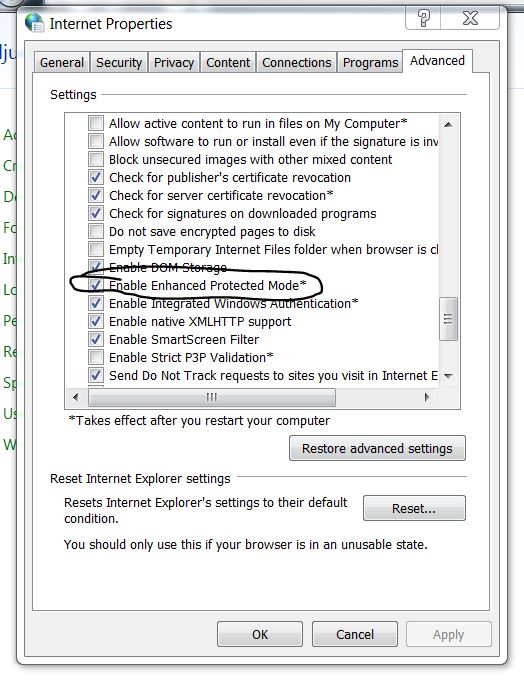
Task: Toggle Enable Enhanced Protected Mode checkbox
Action: (96, 285)
